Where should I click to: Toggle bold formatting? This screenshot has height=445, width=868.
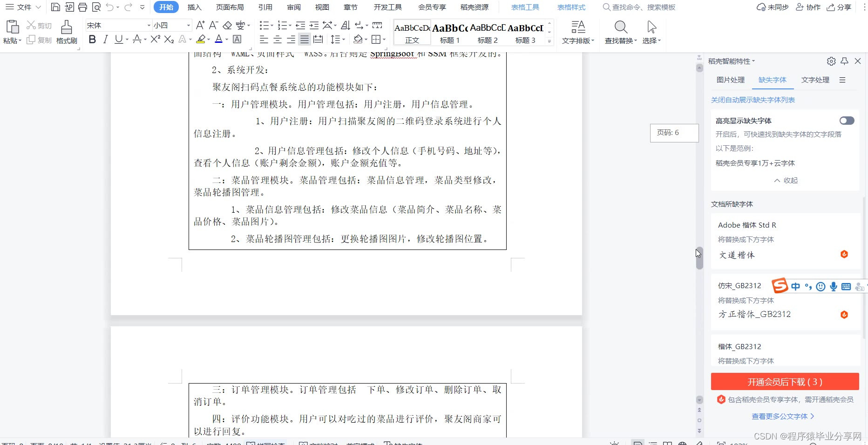[x=92, y=40]
